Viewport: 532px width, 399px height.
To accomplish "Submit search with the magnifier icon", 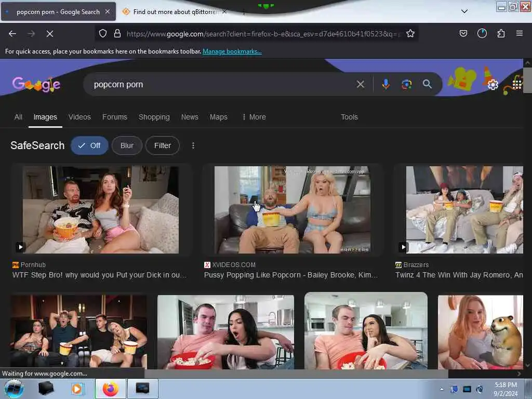I will [x=427, y=84].
